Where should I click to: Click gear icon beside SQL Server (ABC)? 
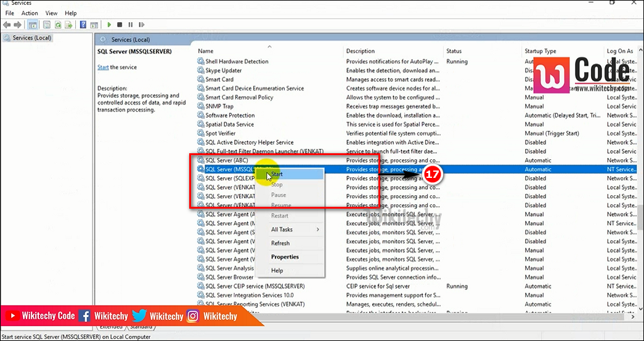point(200,160)
